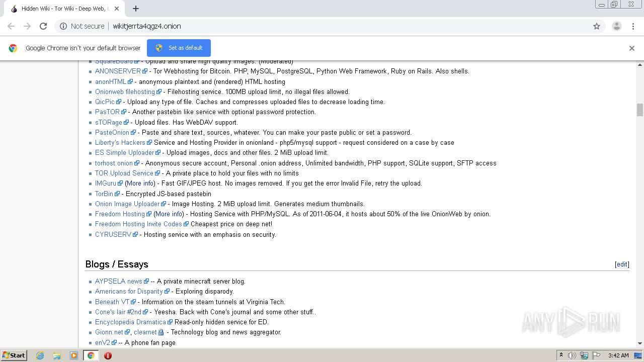Screen dimensions: 644x362
Task: Open the Windows Start menu
Action: tap(14, 355)
